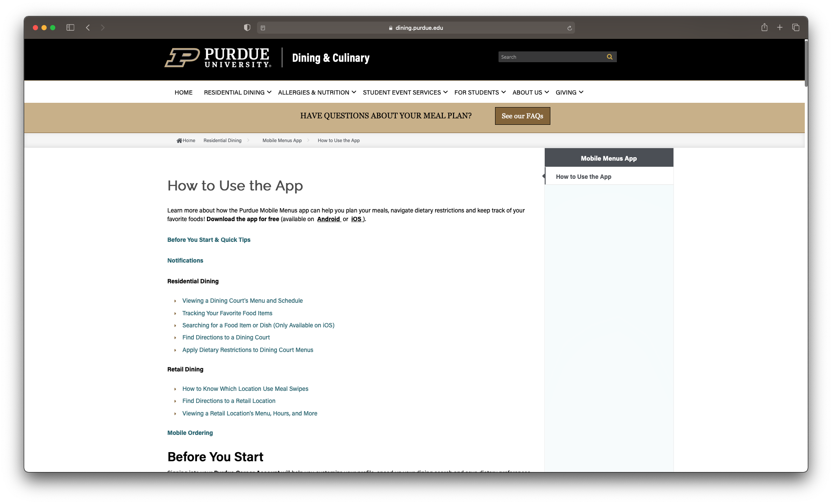The height and width of the screenshot is (504, 832).
Task: Click Viewing a Dining Court's Menu link
Action: click(x=242, y=300)
